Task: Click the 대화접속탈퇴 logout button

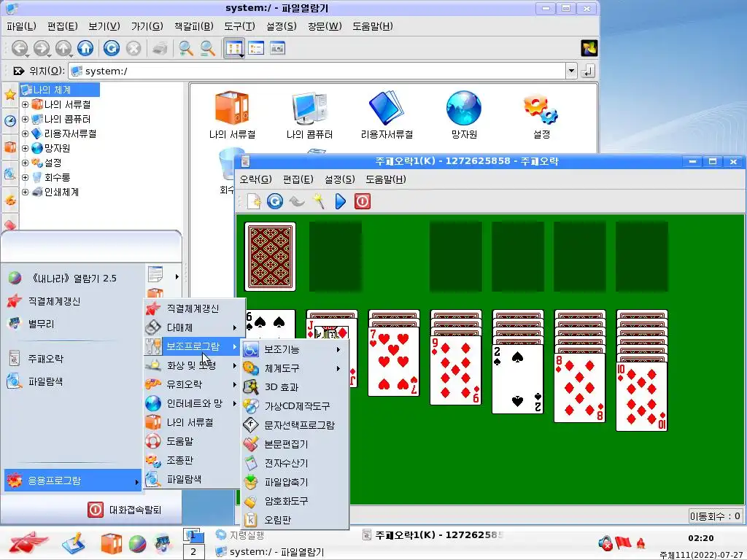Action: click(x=125, y=510)
